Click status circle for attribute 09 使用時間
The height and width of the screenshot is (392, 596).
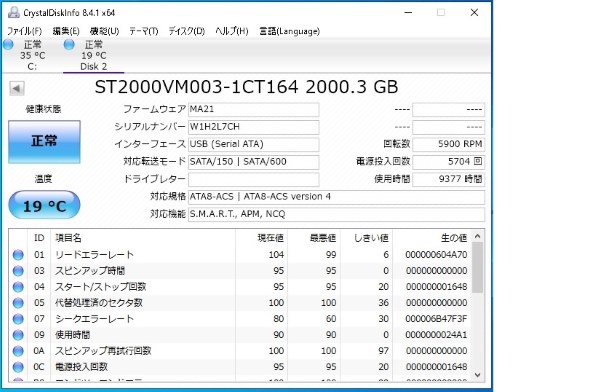[18, 335]
